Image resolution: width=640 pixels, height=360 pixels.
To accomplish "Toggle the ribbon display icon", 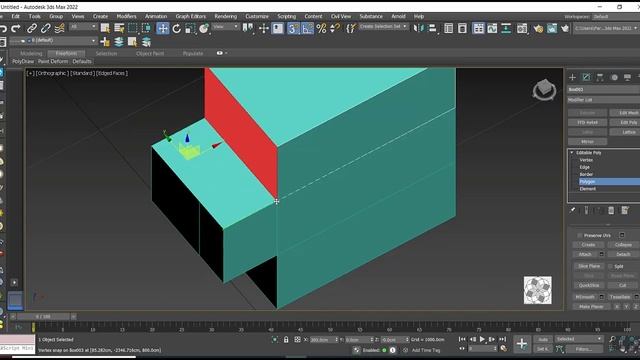I will 478,28.
